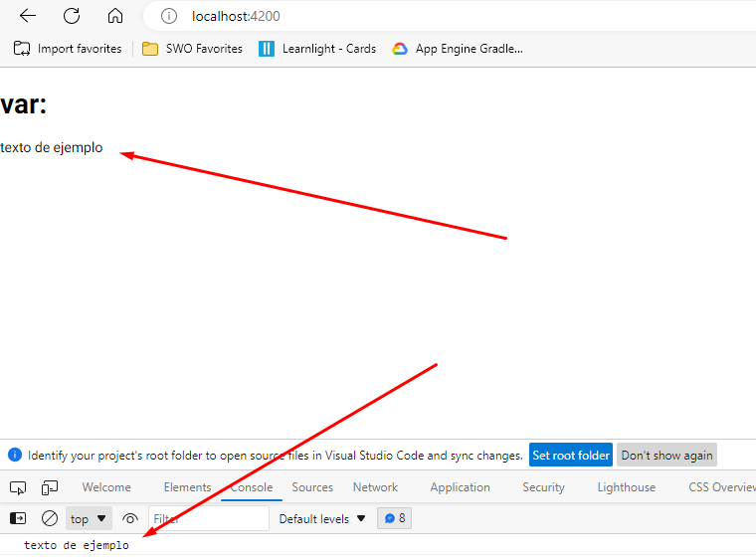Open the SWO Favorites bookmark folder
This screenshot has width=756, height=560.
(193, 49)
